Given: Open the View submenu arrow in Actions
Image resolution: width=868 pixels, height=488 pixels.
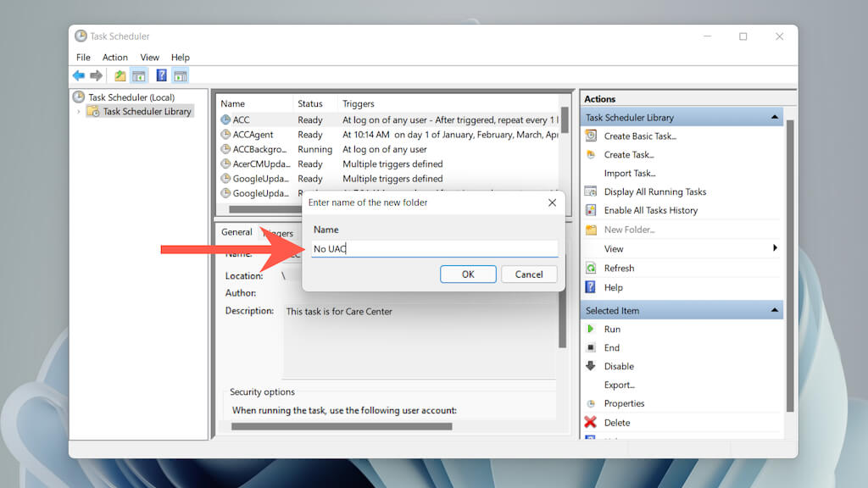Looking at the screenshot, I should pos(775,248).
